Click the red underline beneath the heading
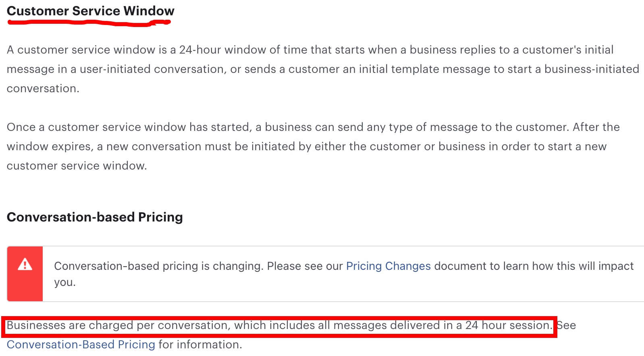Viewport: 644px width, 356px height. (x=89, y=23)
